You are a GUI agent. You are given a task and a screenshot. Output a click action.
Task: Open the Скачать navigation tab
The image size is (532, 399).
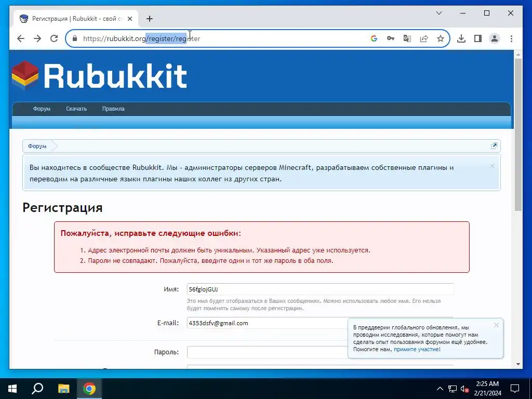76,109
